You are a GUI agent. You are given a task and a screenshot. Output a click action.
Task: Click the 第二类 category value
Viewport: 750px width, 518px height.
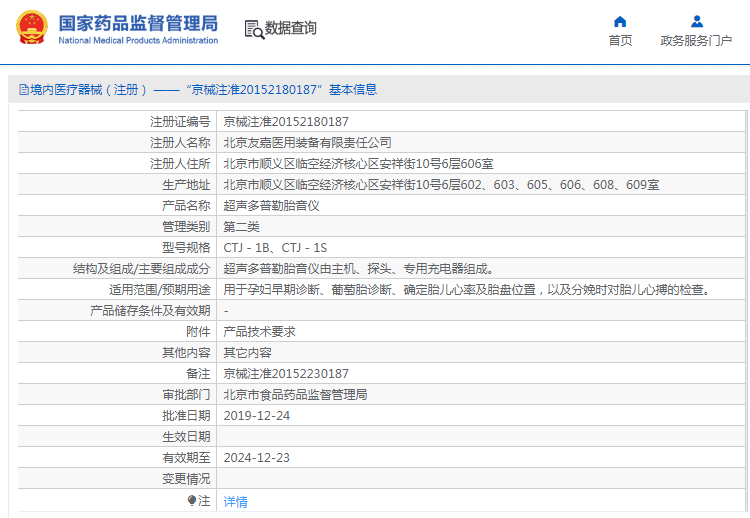pyautogui.click(x=242, y=227)
